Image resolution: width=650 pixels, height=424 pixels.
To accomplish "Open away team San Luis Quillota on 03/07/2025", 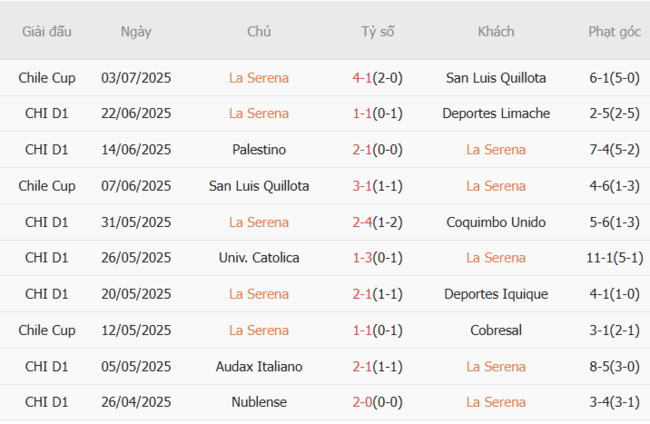I will click(496, 77).
